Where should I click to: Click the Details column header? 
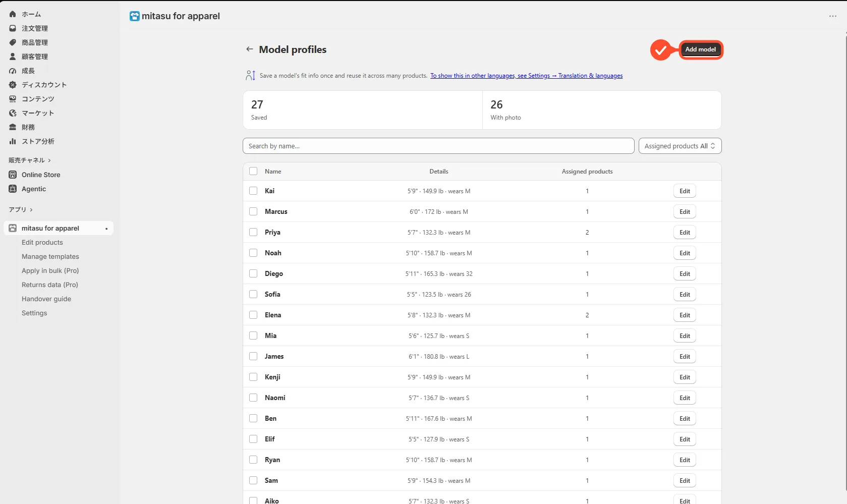(x=439, y=172)
